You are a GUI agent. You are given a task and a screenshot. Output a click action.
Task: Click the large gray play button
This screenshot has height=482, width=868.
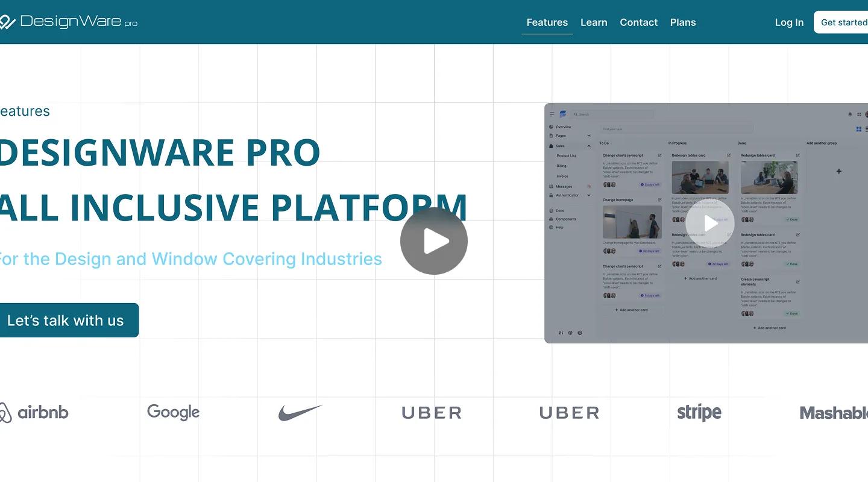pos(434,241)
